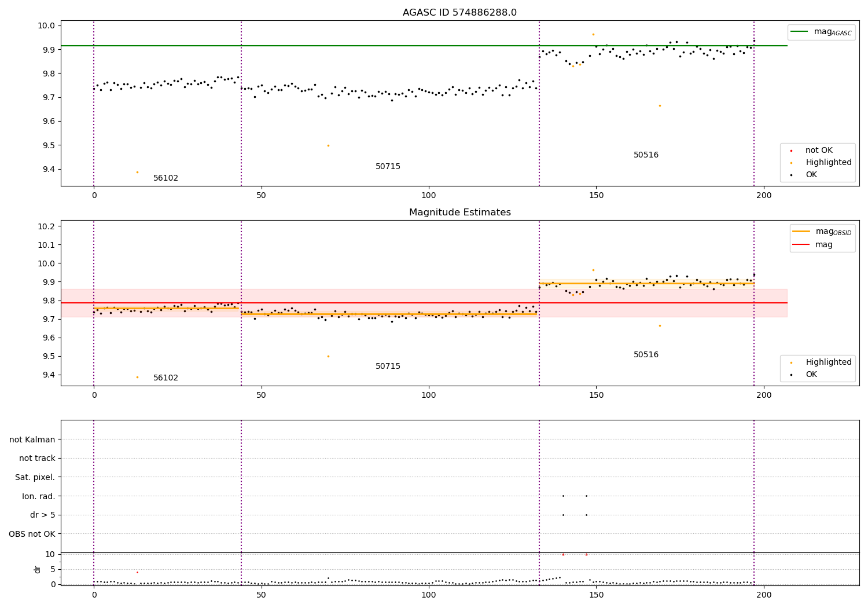Click the 'not Kalman' axis label
Image resolution: width=868 pixels, height=608 pixels.
32,439
